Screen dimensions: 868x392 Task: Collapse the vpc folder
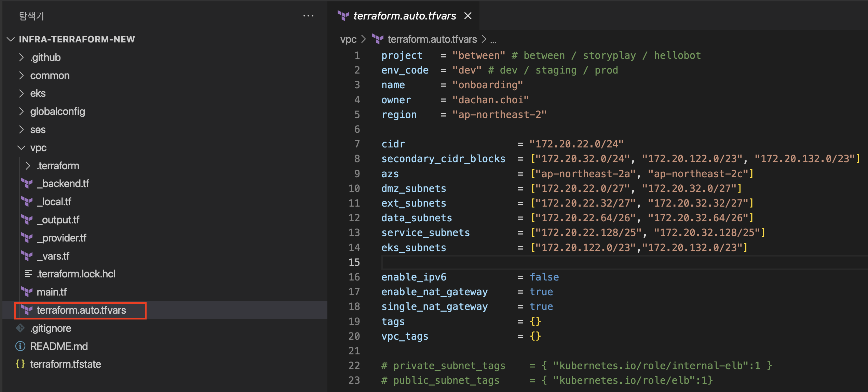tap(22, 148)
